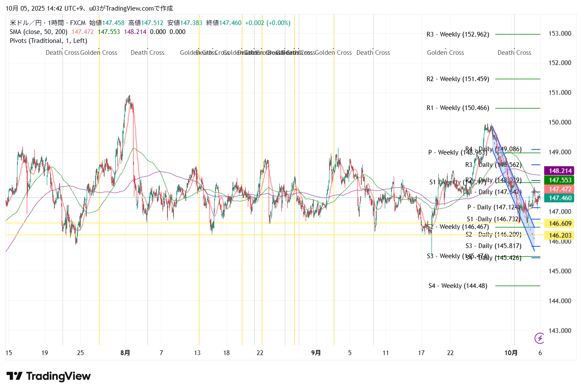
Task: Click the 米ドル／円 symbol title
Action: pos(26,23)
